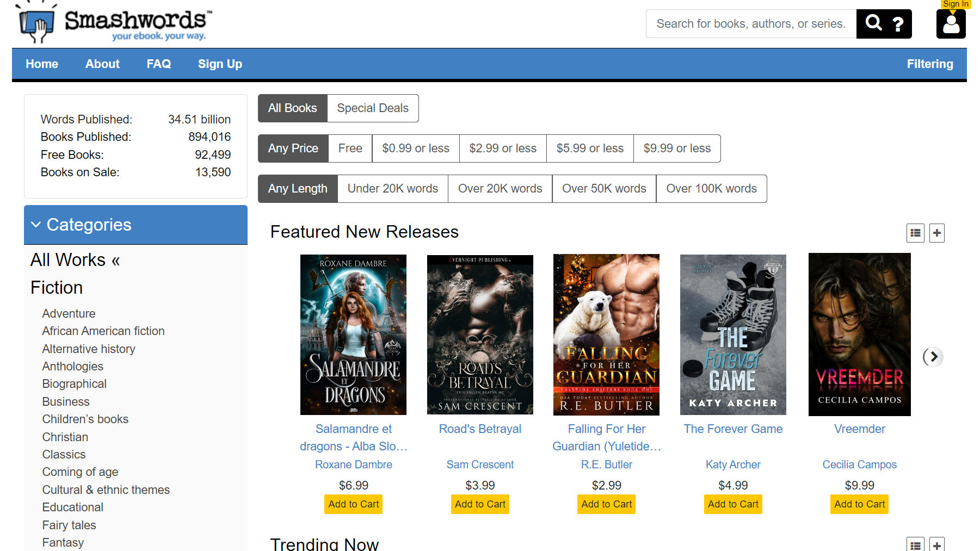The width and height of the screenshot is (980, 551).
Task: Select Over 50K words length filter
Action: 603,189
